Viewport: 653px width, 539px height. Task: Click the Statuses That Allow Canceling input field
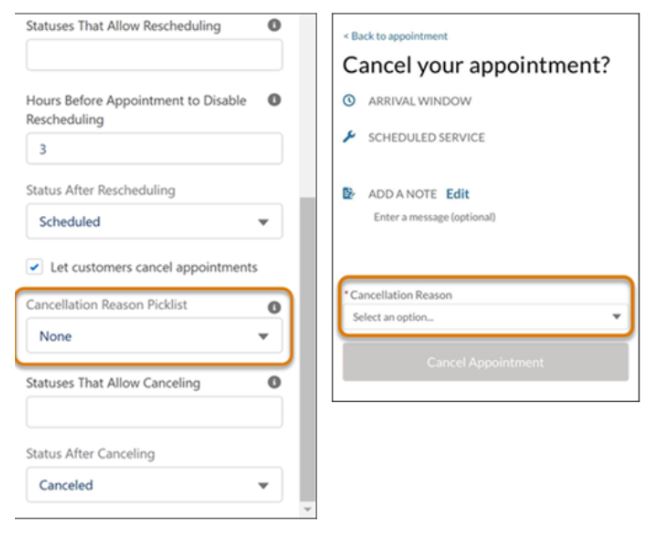149,412
